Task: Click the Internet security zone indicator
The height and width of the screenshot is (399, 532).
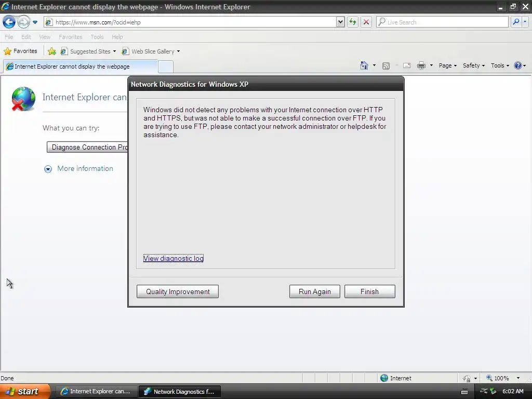Action: pyautogui.click(x=396, y=378)
